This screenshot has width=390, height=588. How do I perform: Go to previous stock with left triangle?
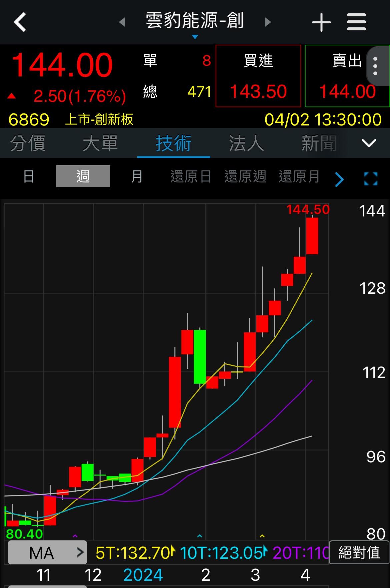tap(122, 22)
